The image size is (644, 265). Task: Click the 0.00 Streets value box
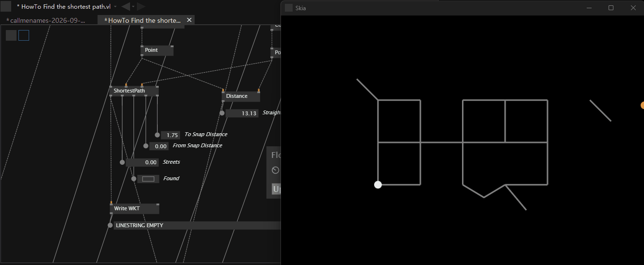tap(142, 162)
